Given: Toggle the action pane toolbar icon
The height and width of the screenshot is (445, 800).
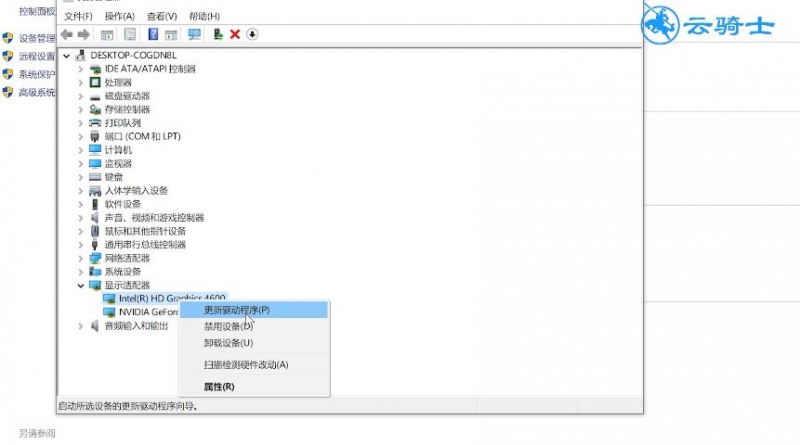Looking at the screenshot, I should coord(171,35).
